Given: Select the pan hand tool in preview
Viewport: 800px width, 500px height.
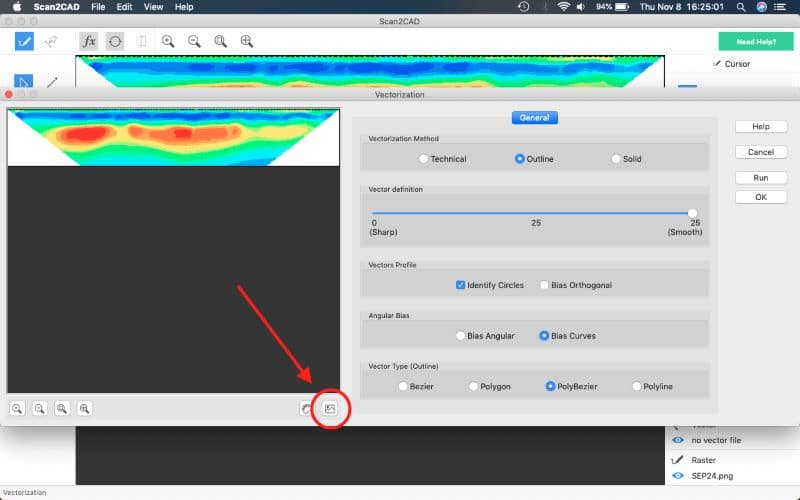Looking at the screenshot, I should [307, 408].
